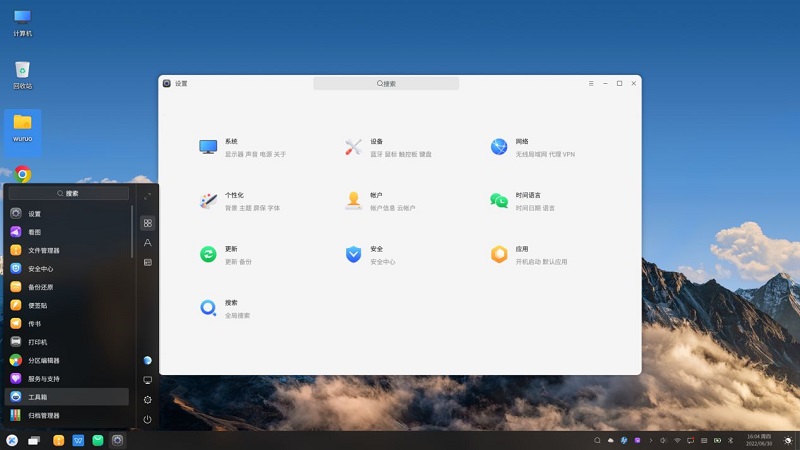Expand the start menu to fullscreen

tap(148, 197)
